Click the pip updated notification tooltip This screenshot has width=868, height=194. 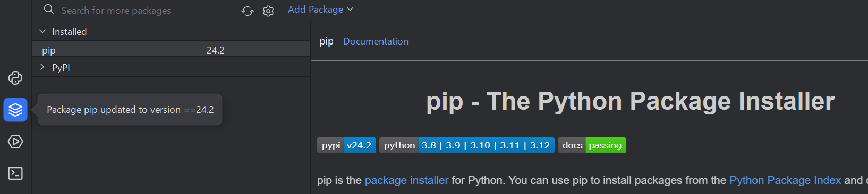tap(130, 110)
